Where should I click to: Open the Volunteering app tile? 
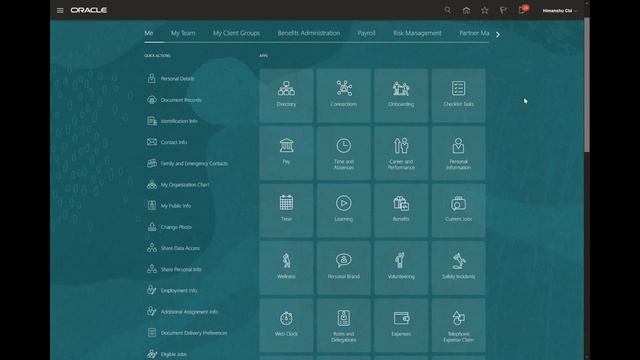[x=401, y=268]
